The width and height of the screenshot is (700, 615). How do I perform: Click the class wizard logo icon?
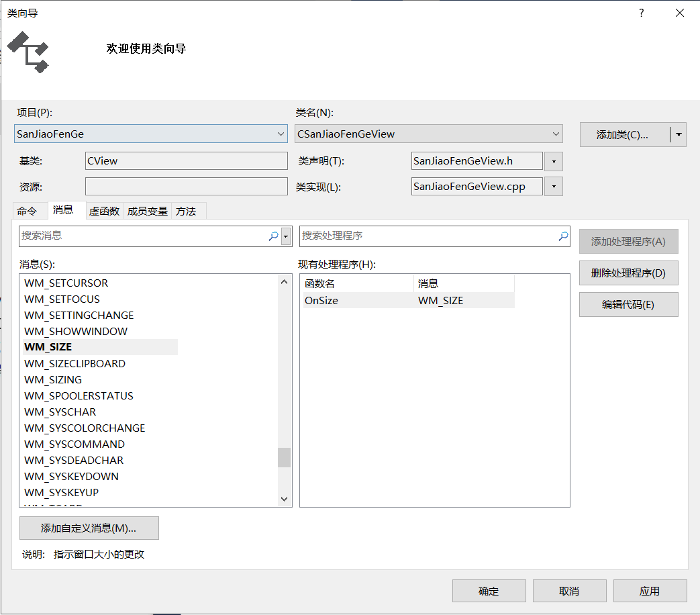28,52
